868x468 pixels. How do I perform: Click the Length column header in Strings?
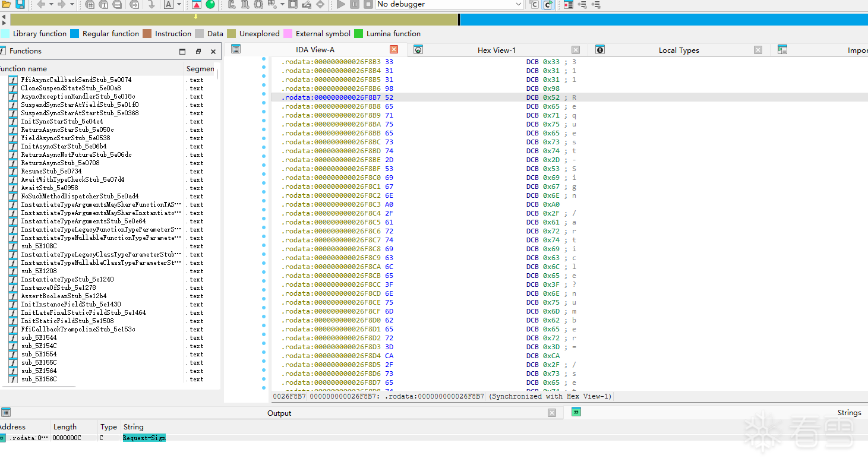coord(65,427)
